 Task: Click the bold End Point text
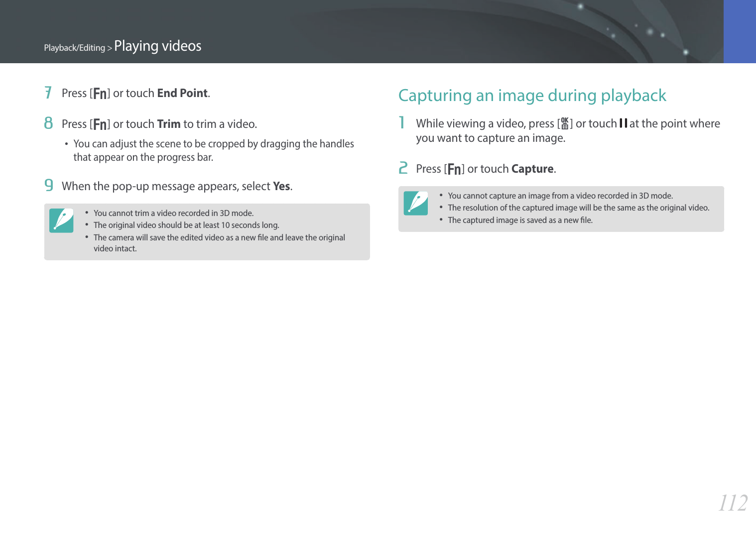[x=182, y=93]
